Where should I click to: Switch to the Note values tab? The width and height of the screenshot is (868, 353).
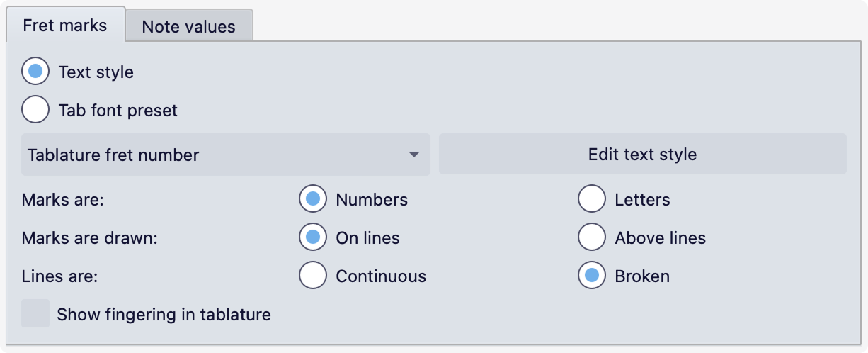(188, 27)
